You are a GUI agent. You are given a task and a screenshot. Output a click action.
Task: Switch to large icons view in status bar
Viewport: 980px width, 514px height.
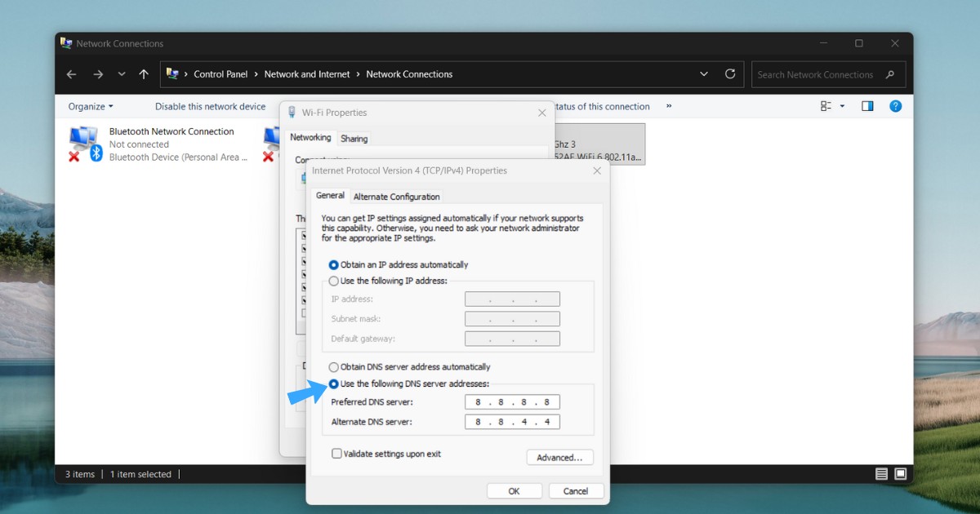900,474
